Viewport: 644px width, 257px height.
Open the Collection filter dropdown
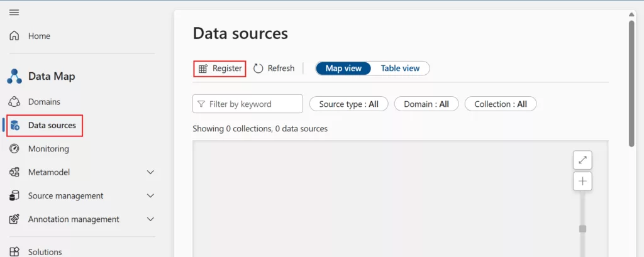tap(500, 104)
